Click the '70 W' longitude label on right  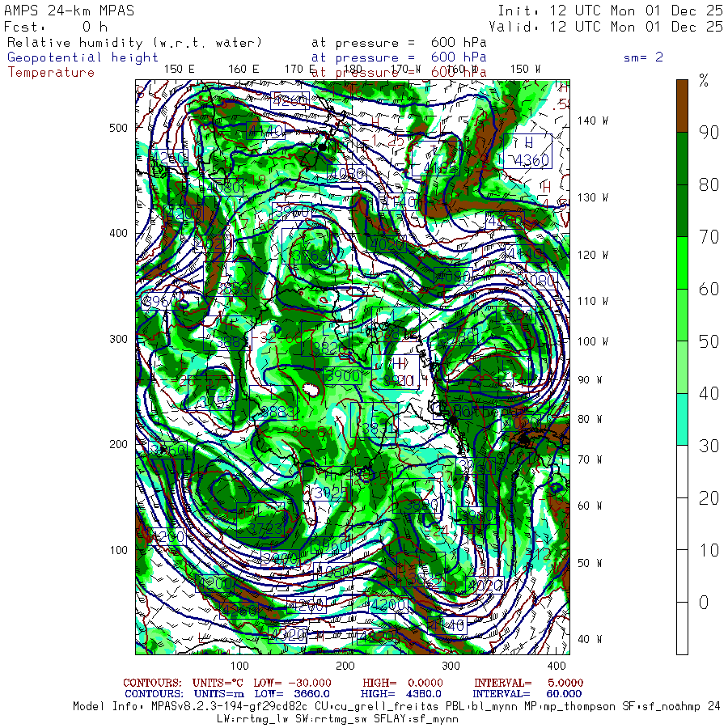[x=589, y=459]
